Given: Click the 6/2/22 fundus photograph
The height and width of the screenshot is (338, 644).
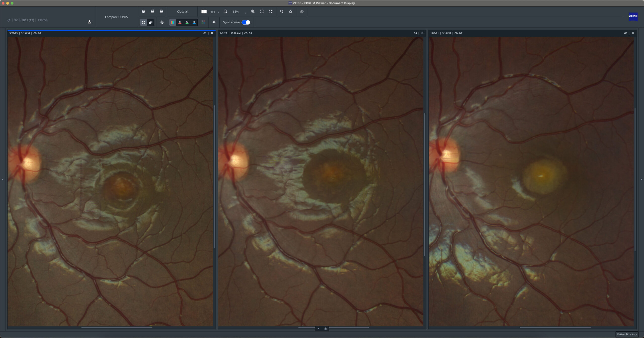Looking at the screenshot, I should (321, 181).
